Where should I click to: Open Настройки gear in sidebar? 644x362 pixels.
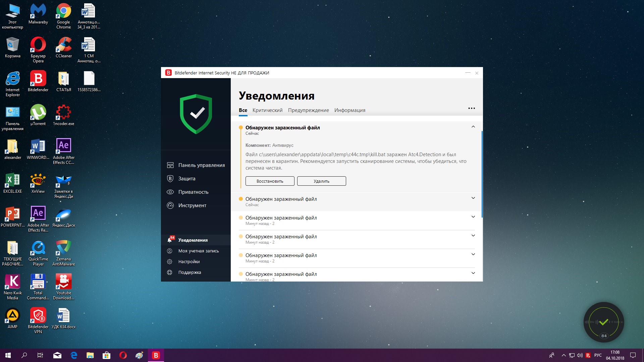tap(170, 262)
